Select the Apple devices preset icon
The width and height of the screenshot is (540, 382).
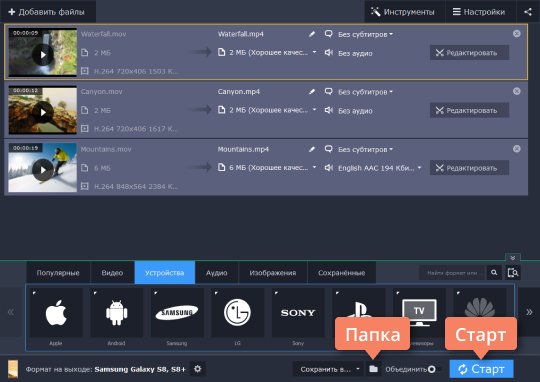[x=56, y=313]
